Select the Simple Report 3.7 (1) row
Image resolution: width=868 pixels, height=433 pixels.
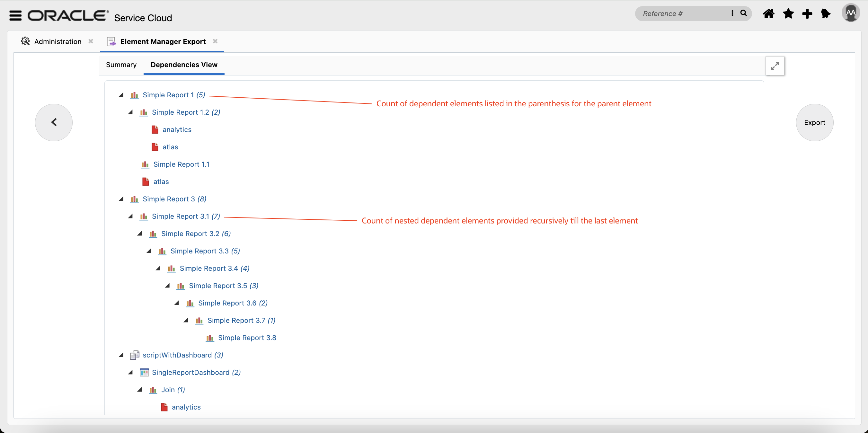pos(241,321)
